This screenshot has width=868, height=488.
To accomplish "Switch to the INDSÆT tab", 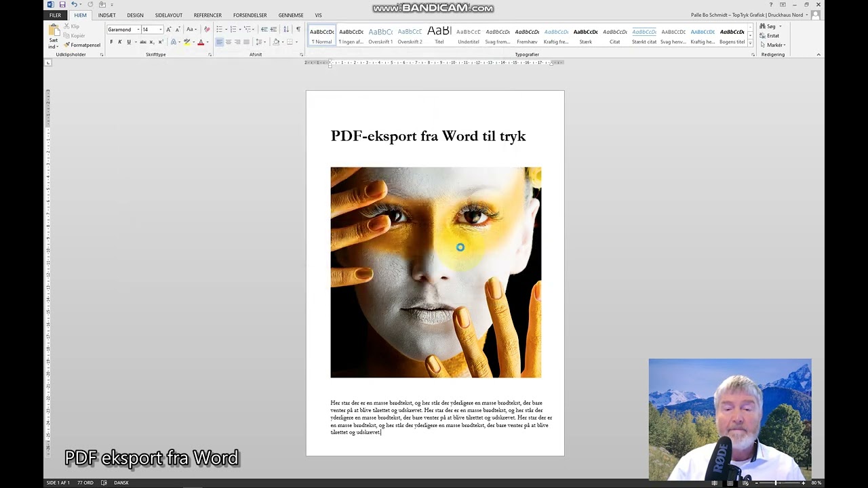I will point(107,15).
